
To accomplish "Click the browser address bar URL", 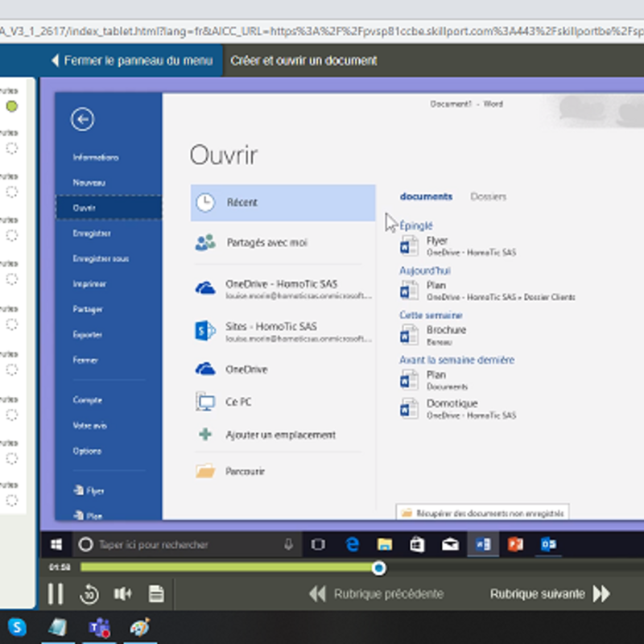I will (x=322, y=31).
